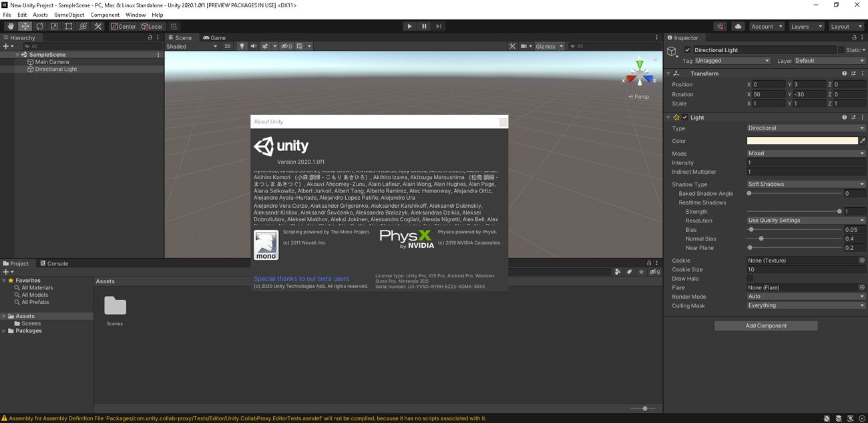Image resolution: width=868 pixels, height=423 pixels.
Task: Switch to the Game tab
Action: pos(214,37)
